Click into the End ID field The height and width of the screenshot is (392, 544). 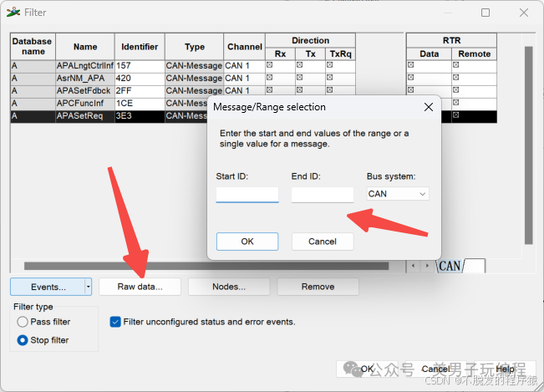coord(323,195)
